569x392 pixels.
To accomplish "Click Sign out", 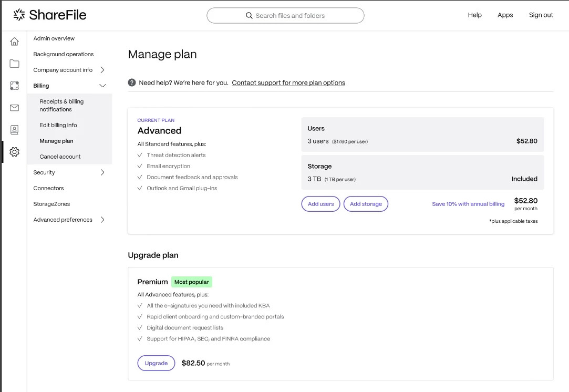I will pyautogui.click(x=541, y=15).
